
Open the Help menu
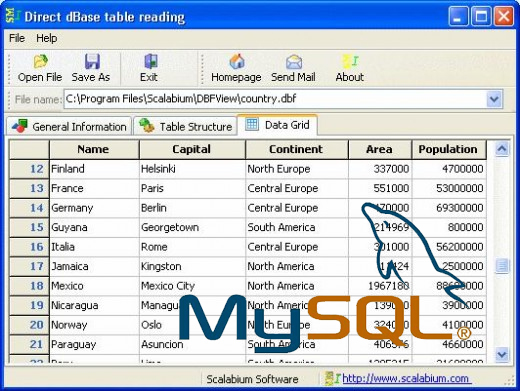(46, 38)
